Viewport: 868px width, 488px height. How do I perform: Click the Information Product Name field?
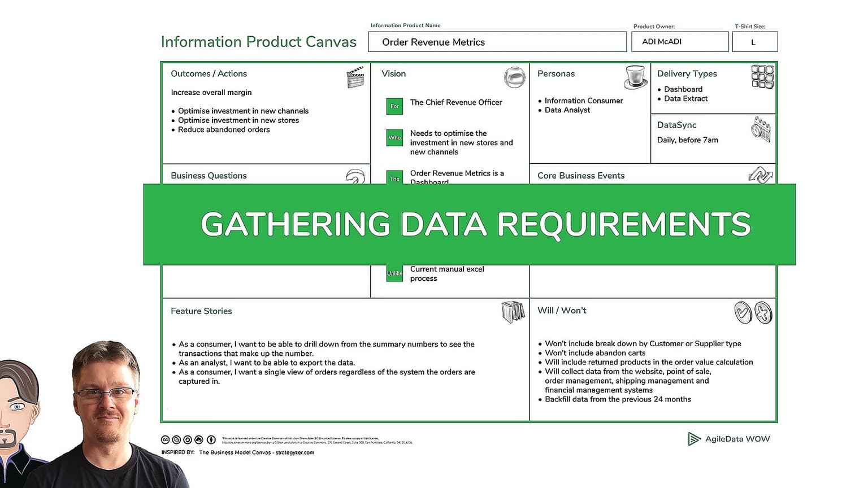click(497, 42)
